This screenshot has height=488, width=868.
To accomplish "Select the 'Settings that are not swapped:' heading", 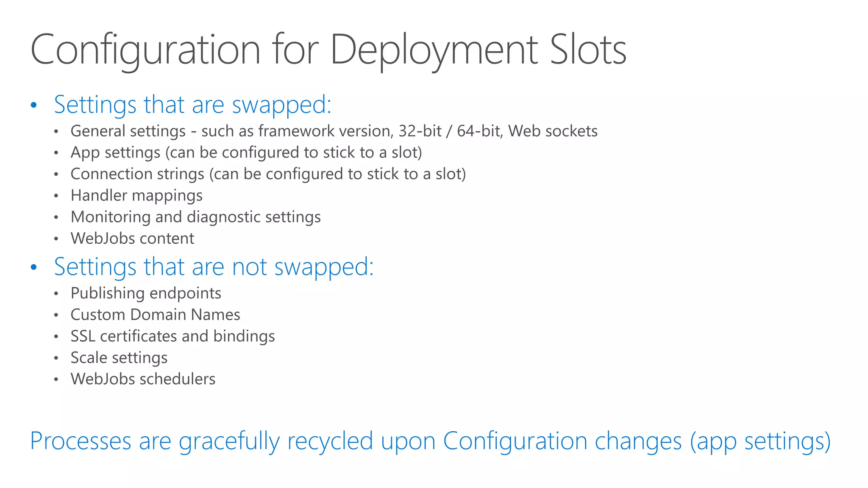I will pyautogui.click(x=214, y=267).
